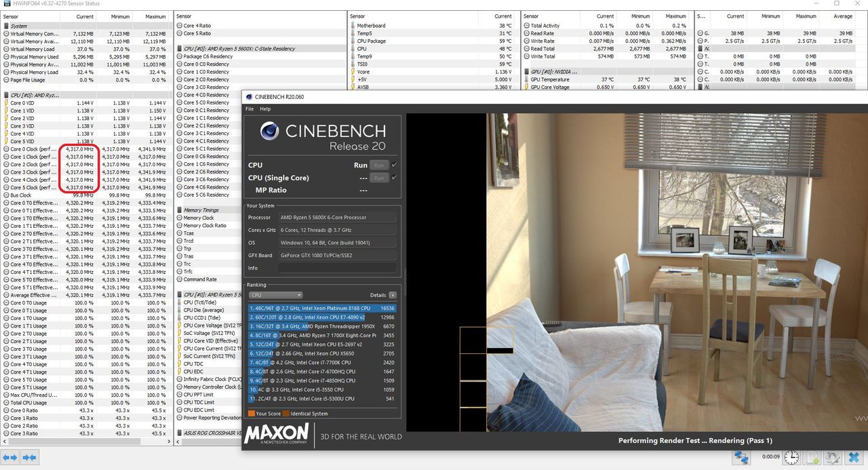Click Vcore voltage lightning icon
868x470 pixels.
pyautogui.click(x=353, y=71)
